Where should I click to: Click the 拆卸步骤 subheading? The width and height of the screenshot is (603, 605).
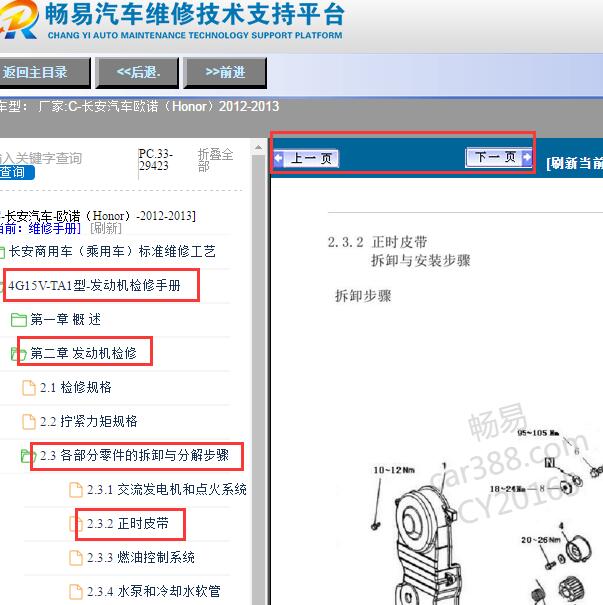pyautogui.click(x=363, y=296)
